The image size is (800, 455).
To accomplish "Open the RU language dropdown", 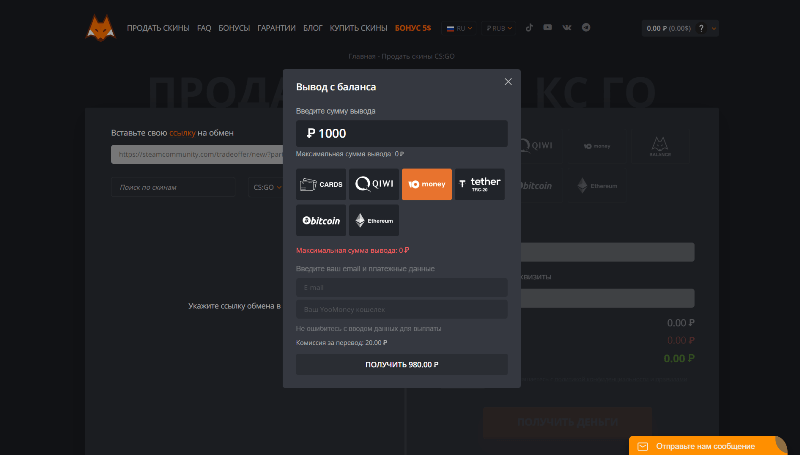I will click(459, 28).
